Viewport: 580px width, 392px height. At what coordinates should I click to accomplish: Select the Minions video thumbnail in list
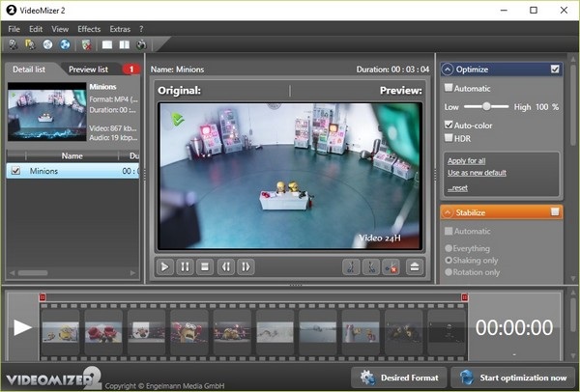pyautogui.click(x=47, y=112)
